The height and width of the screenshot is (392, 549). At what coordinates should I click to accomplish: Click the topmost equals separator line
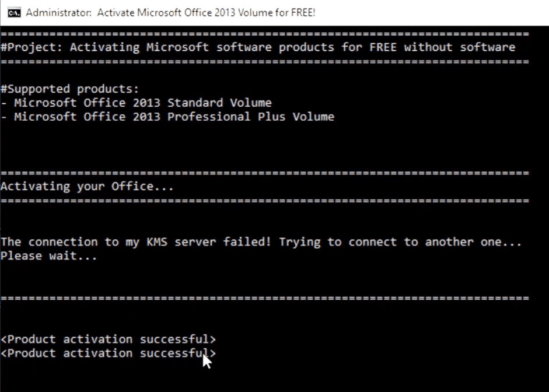[x=263, y=33]
